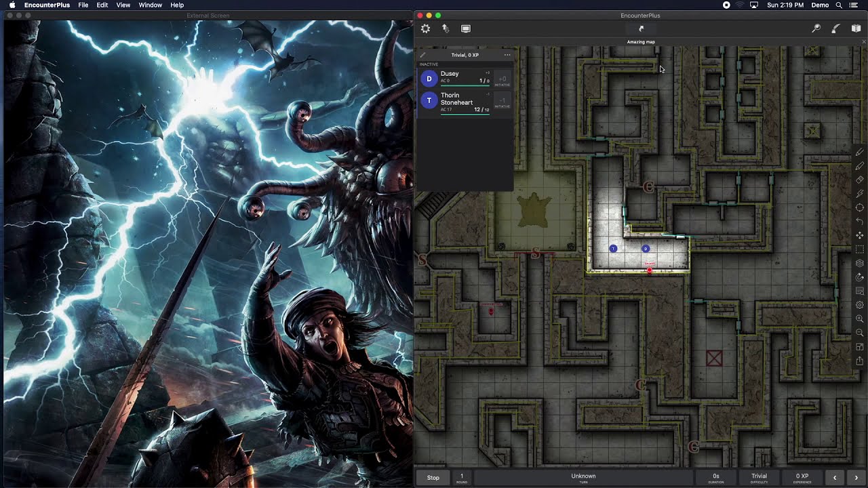Click Thorin's T avatar circle
The image size is (868, 488).
(x=429, y=100)
